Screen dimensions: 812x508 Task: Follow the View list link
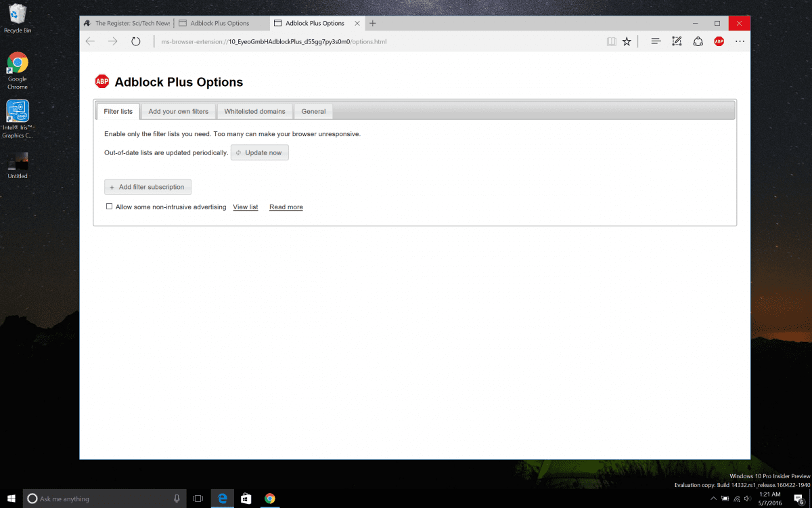(x=245, y=207)
